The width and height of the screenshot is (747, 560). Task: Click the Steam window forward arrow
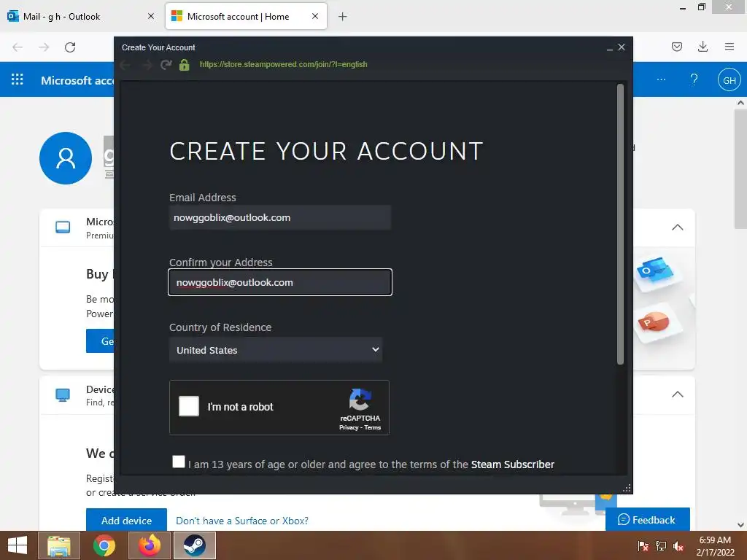(147, 65)
